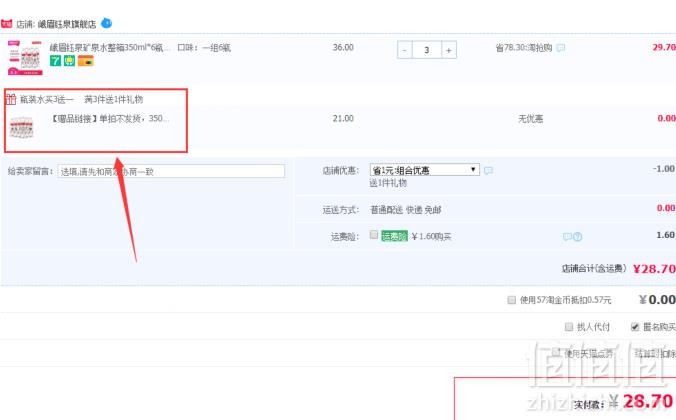Click info icon beside 省78.30 discount
676x420 pixels.
pyautogui.click(x=560, y=48)
